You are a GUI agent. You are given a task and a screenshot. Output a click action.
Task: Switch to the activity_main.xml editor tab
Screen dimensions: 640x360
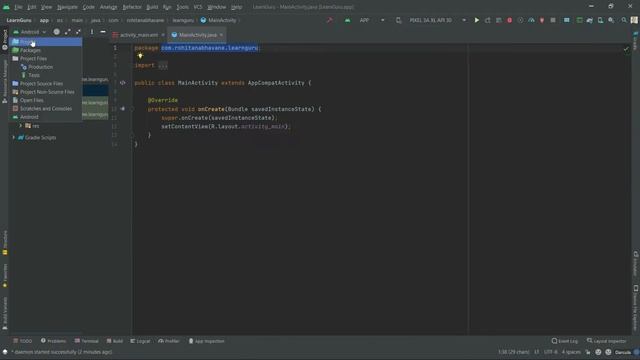pos(139,35)
